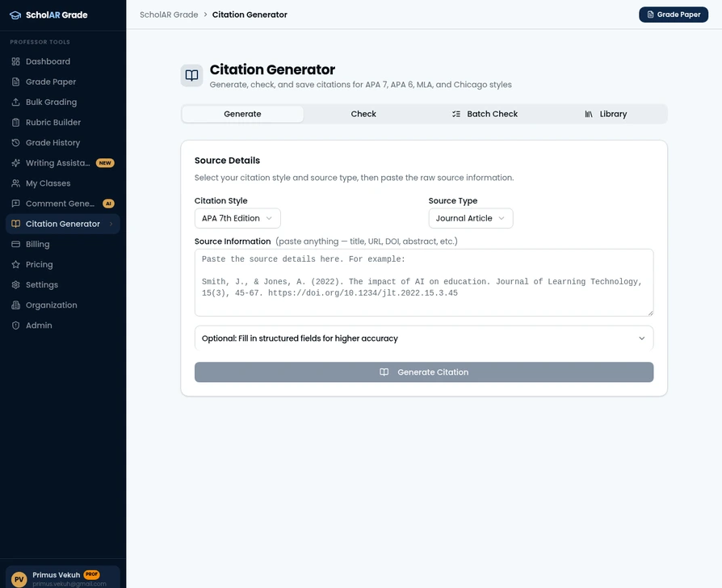Switch to the Generate tab
The image size is (722, 588).
click(x=242, y=114)
